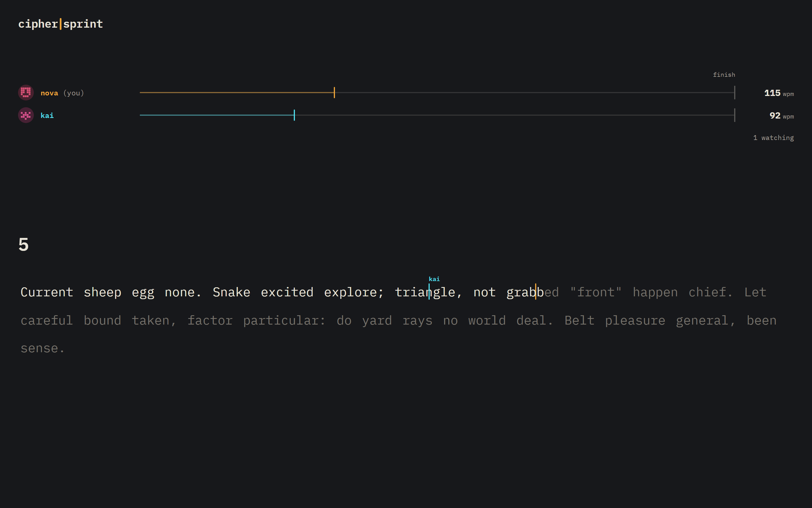Click the word "bound" on the second line
812x508 pixels.
[x=102, y=321]
